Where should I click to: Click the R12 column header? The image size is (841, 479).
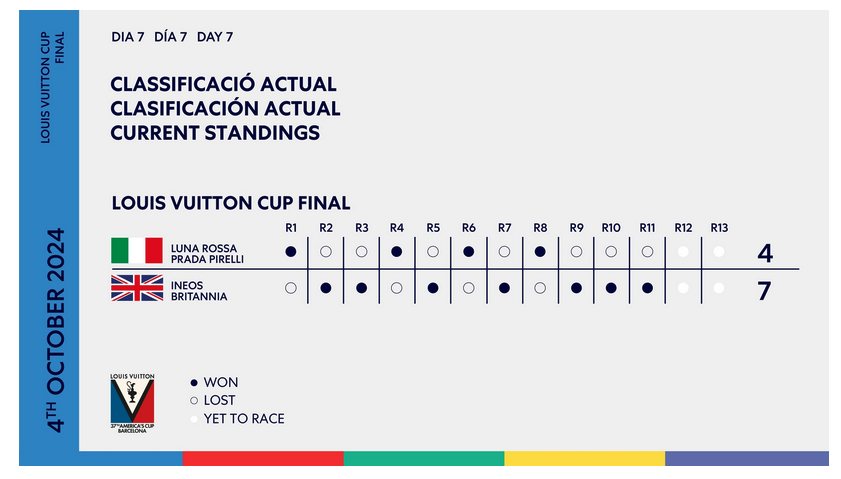pos(683,228)
